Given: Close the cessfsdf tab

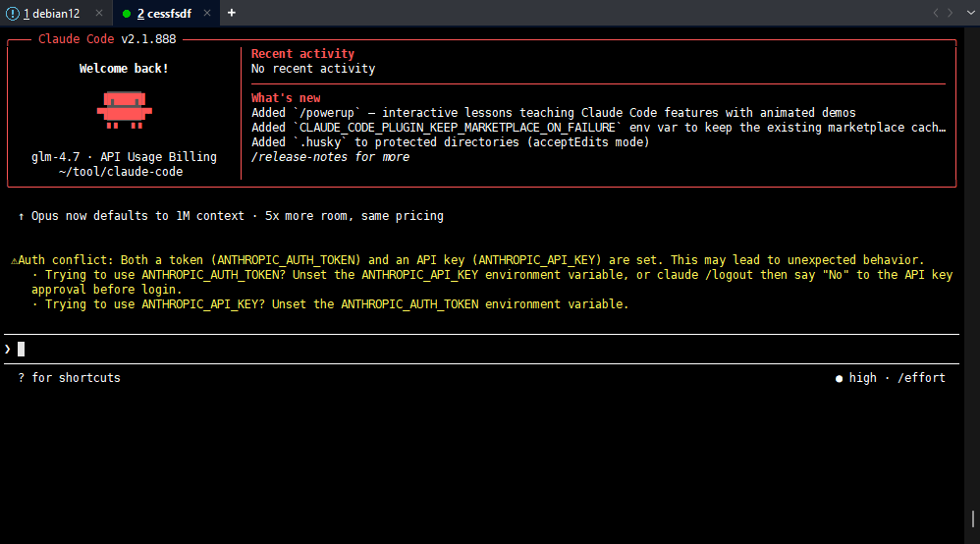Looking at the screenshot, I should click(207, 13).
